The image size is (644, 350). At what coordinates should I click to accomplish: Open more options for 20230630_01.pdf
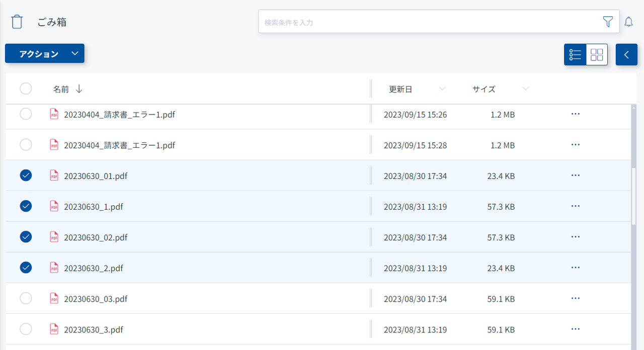[576, 176]
